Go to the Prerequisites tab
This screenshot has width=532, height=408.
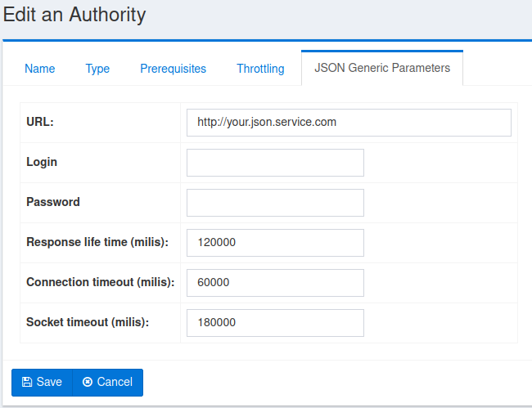point(173,69)
